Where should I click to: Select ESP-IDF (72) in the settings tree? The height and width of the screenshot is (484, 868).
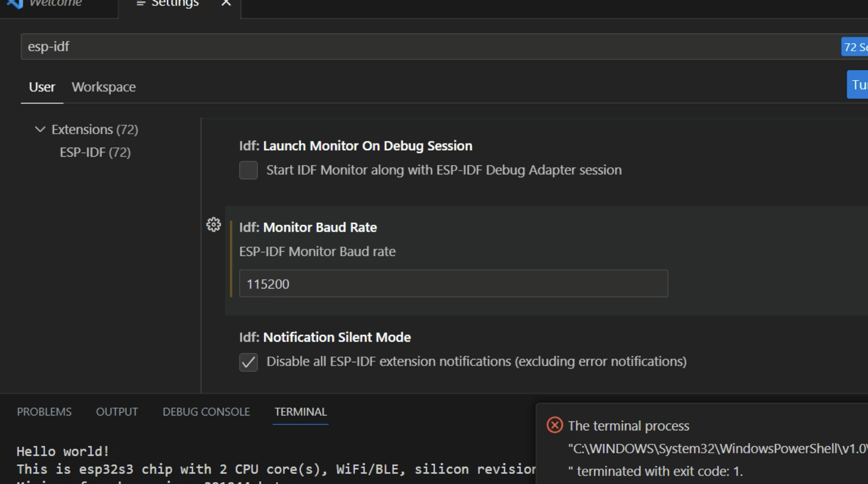[x=95, y=152]
